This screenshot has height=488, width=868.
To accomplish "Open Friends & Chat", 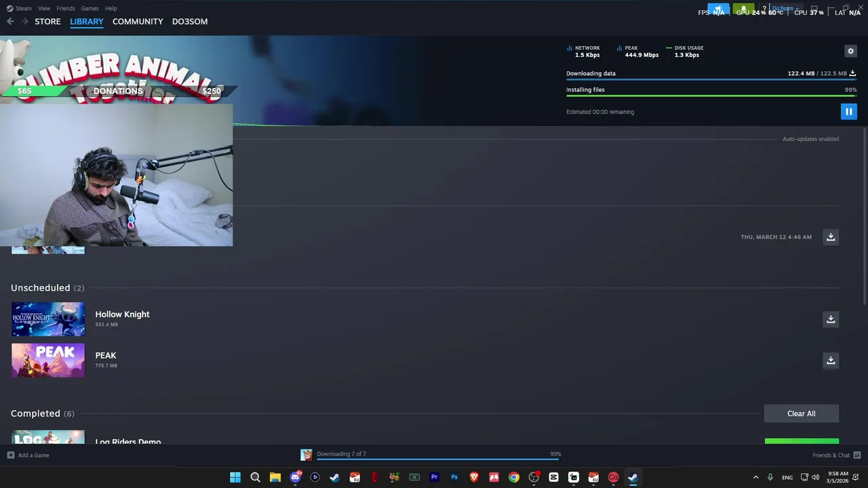I will (837, 455).
